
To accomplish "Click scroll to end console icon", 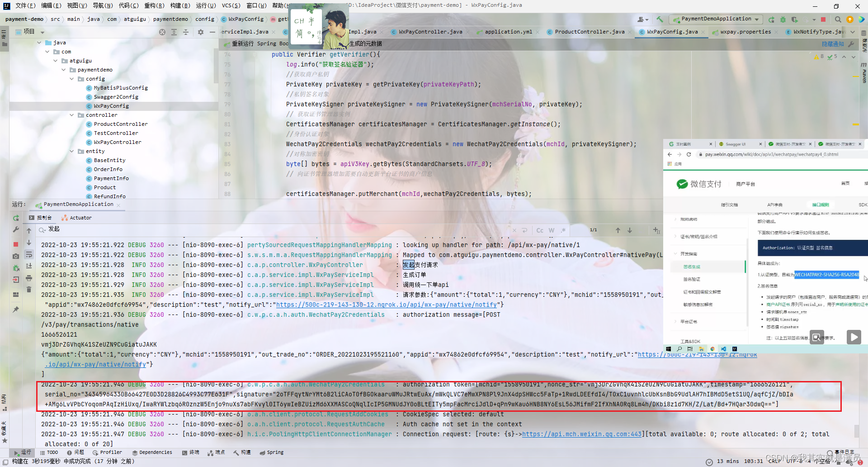I will click(x=29, y=266).
